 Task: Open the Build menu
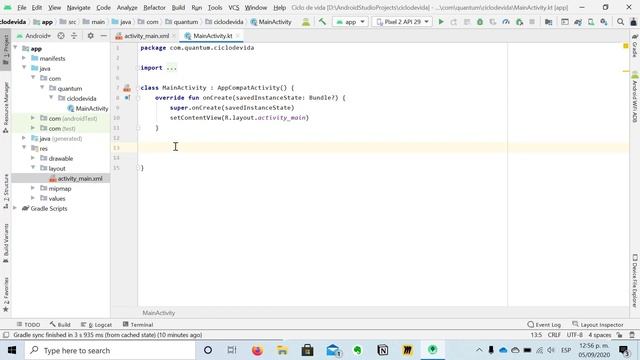(x=178, y=7)
